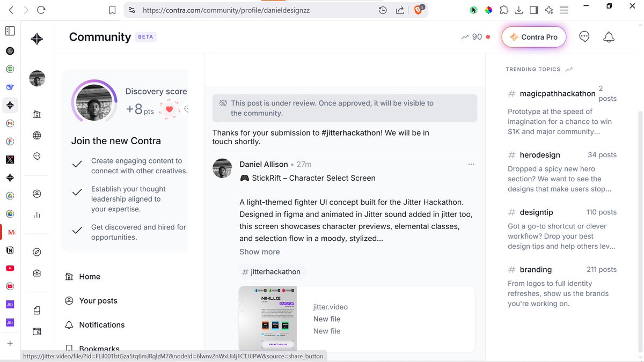Open the bar chart analytics icon

(37, 215)
